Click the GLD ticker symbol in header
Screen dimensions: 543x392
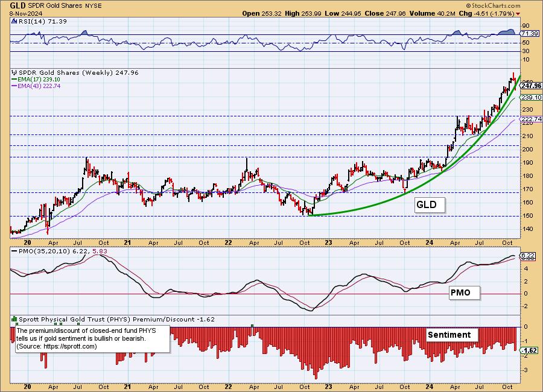tap(19, 5)
